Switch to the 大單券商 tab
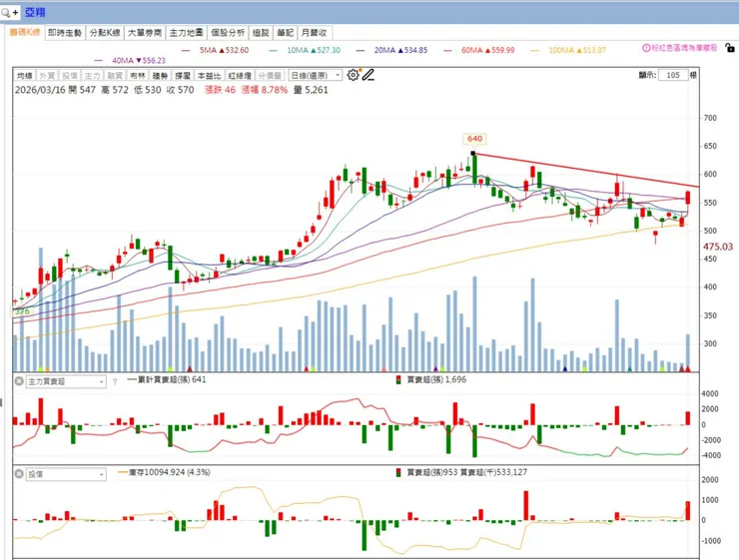Viewport: 739px width, 560px height. (x=145, y=33)
